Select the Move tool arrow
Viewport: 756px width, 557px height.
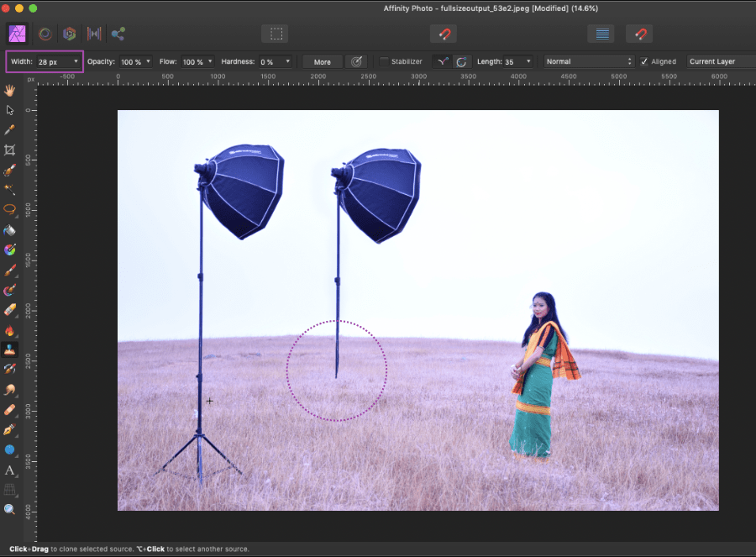(x=10, y=110)
